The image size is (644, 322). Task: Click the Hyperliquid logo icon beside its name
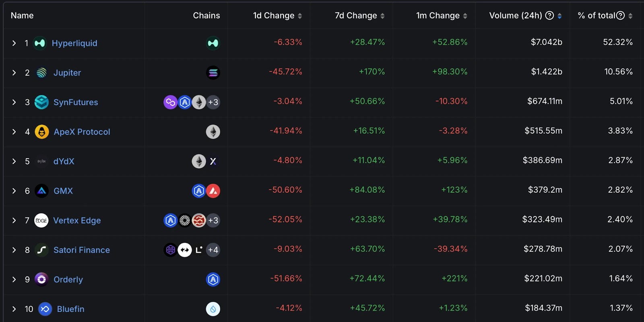pyautogui.click(x=40, y=43)
